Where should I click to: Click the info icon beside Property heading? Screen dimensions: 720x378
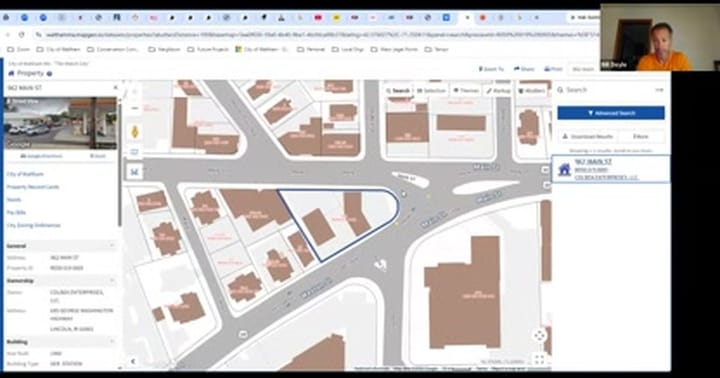tap(50, 73)
